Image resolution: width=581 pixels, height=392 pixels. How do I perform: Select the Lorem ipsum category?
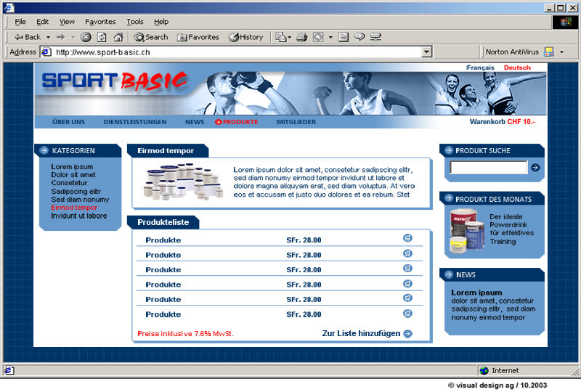[x=72, y=167]
